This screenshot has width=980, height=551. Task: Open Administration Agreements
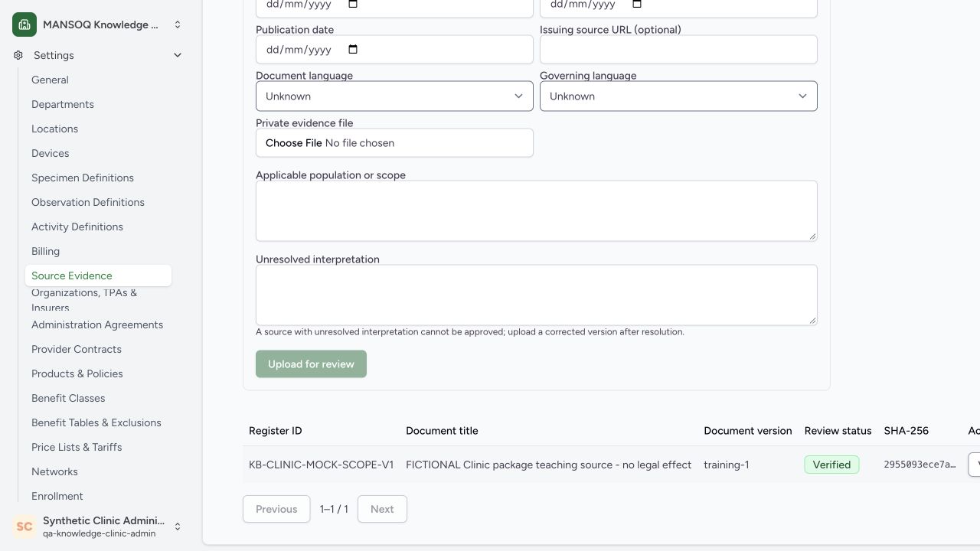97,324
